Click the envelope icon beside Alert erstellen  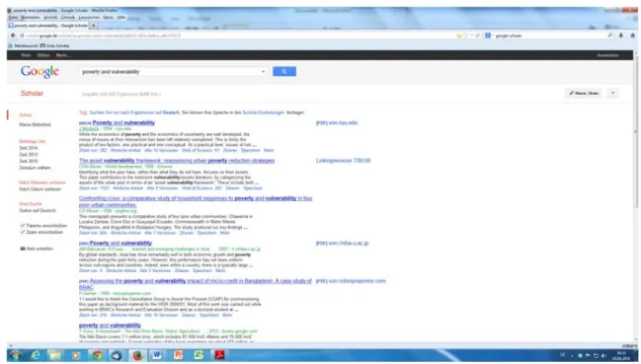coord(23,249)
